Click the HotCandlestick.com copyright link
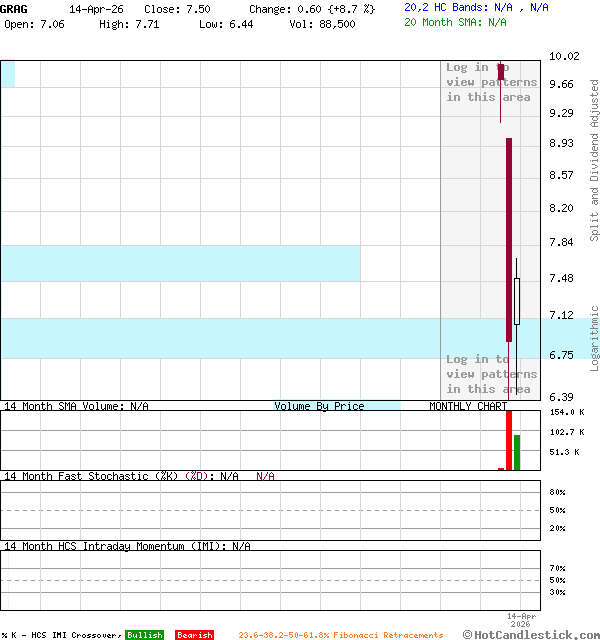The height and width of the screenshot is (640, 600). pos(531,634)
